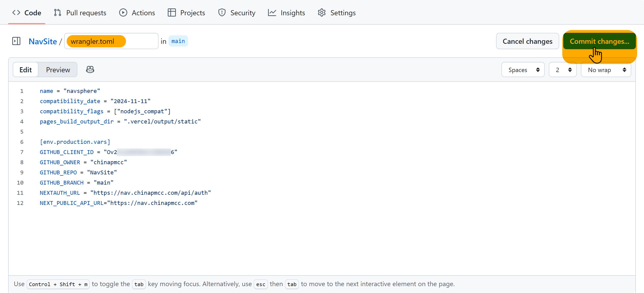The image size is (644, 293).
Task: Click the Projects table icon
Action: click(x=172, y=13)
